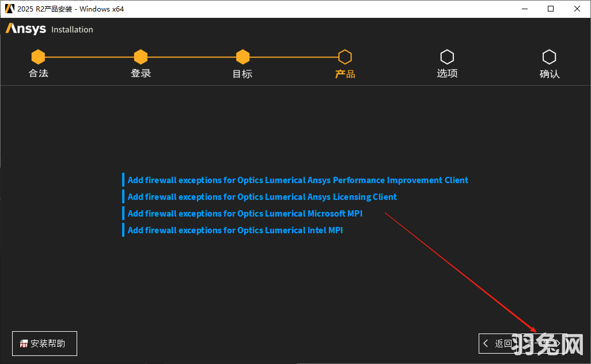Select the 产品 step label

click(345, 74)
